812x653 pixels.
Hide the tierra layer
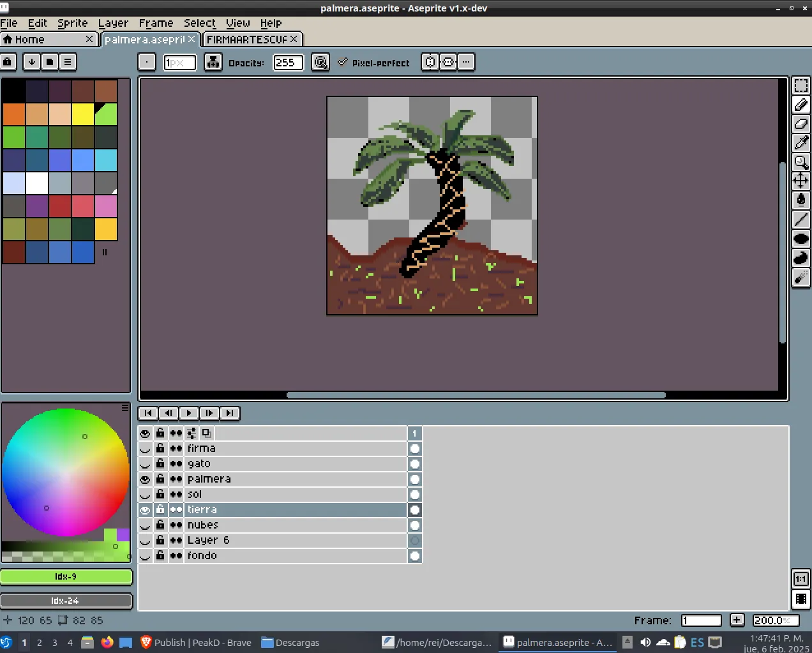146,510
